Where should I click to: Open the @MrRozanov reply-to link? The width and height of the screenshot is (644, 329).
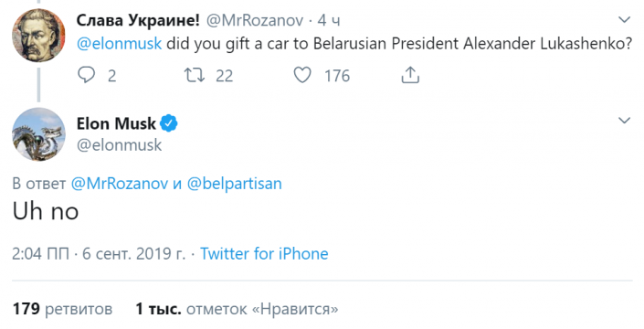pyautogui.click(x=120, y=183)
